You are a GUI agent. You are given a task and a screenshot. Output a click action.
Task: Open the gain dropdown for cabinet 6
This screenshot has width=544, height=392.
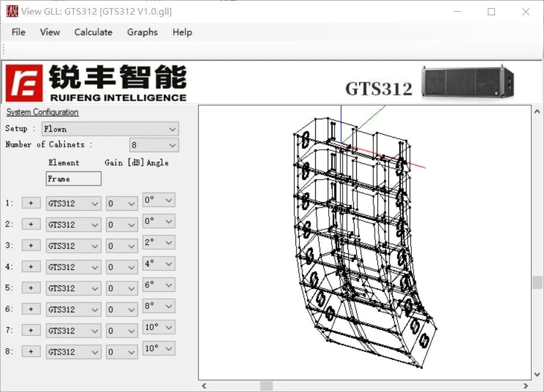(x=122, y=310)
